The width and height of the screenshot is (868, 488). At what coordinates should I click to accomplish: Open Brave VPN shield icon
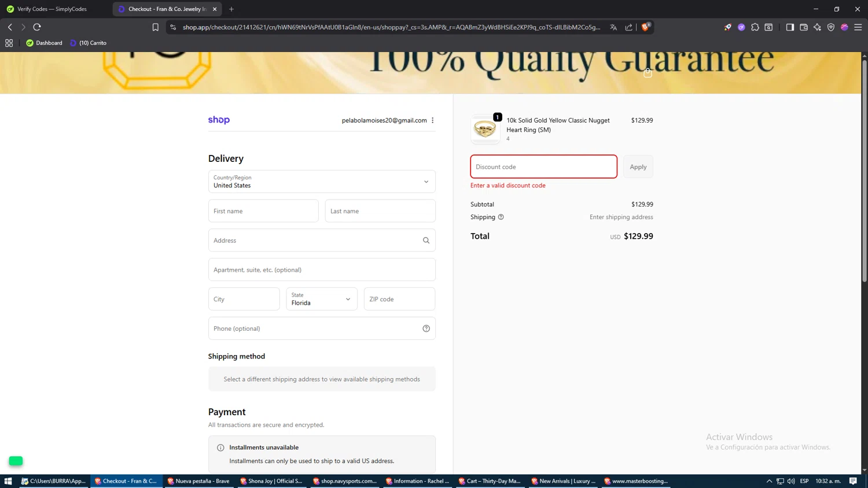coord(831,27)
